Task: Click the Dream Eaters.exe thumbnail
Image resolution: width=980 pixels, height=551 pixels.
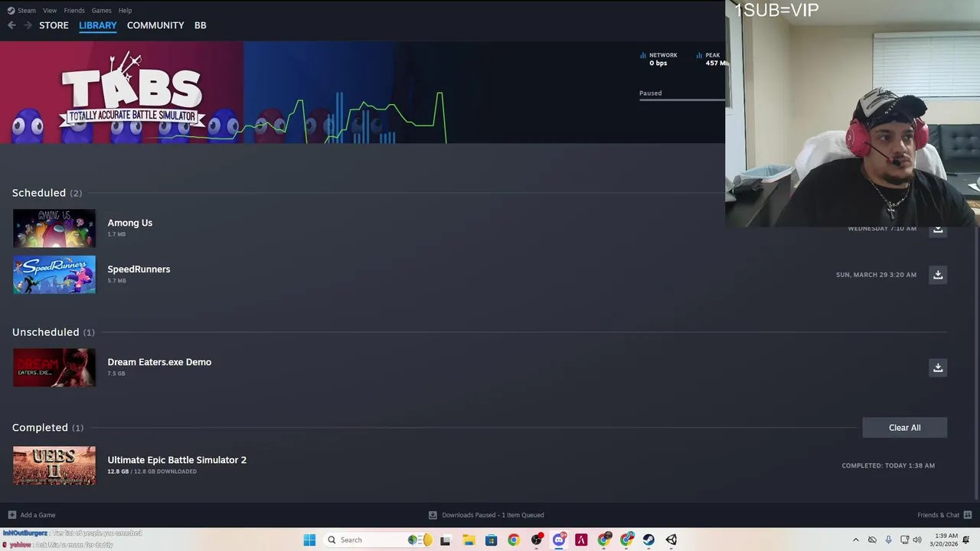Action: [x=54, y=367]
